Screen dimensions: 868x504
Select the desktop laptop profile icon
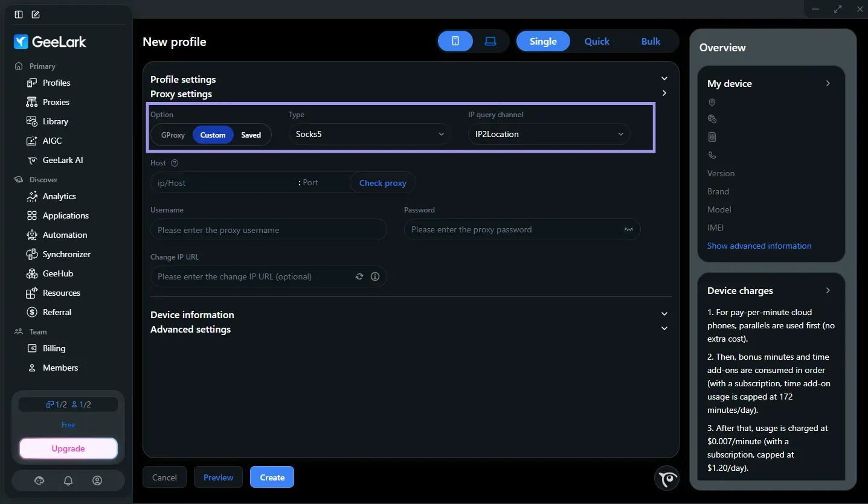click(x=490, y=41)
